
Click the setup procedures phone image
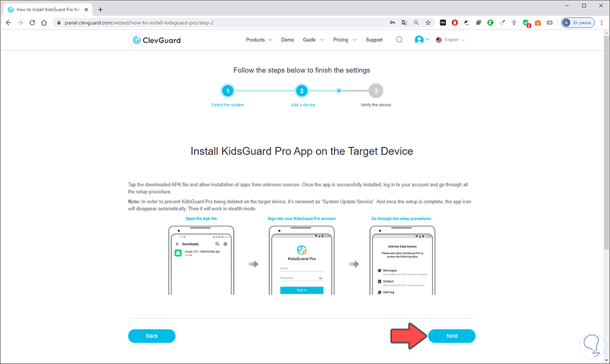(x=402, y=260)
